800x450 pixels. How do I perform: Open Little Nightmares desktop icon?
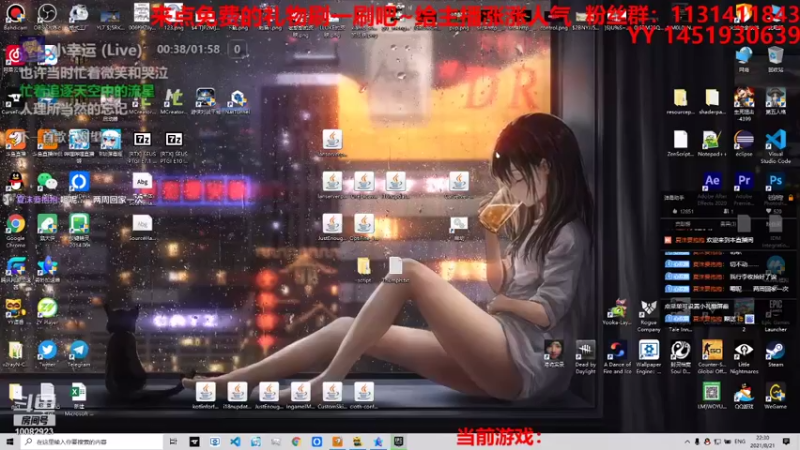(744, 357)
